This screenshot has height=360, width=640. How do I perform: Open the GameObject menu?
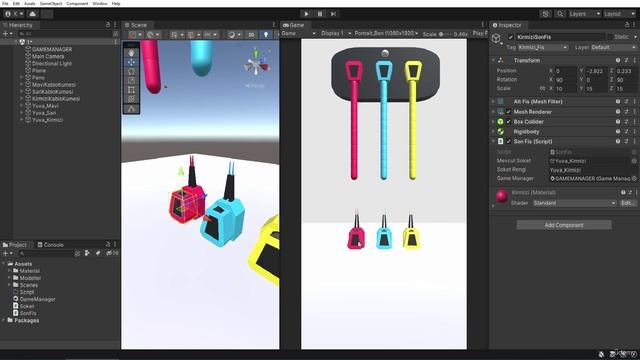(51, 3)
